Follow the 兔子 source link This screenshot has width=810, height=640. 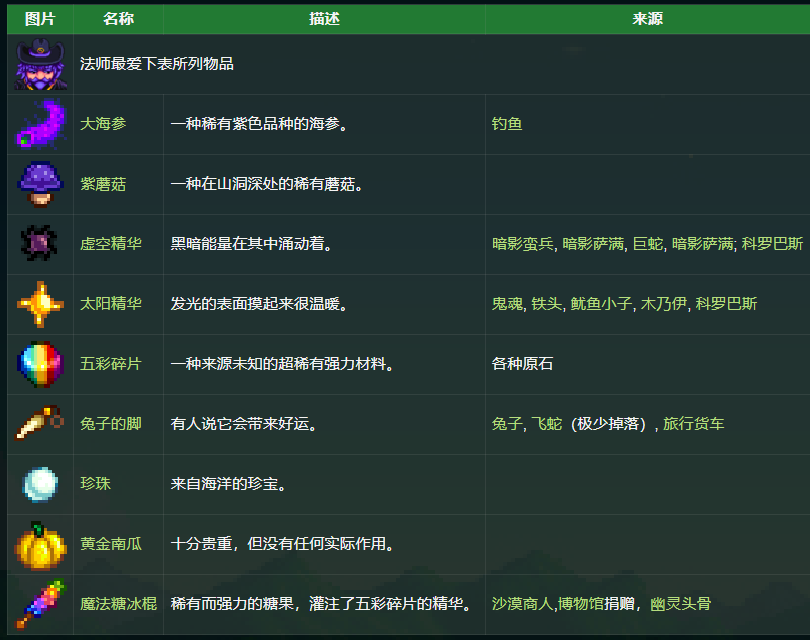pyautogui.click(x=507, y=424)
